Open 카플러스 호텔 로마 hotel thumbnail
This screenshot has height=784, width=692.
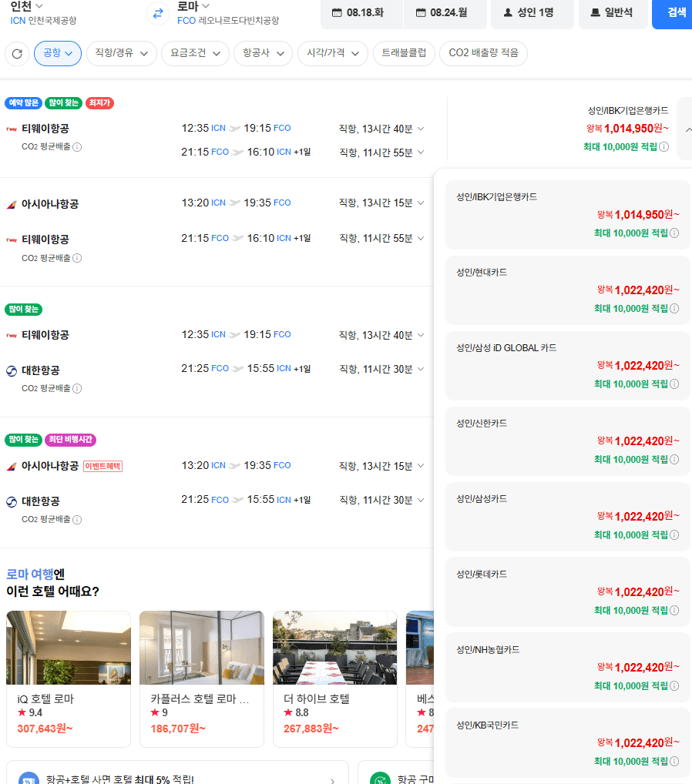point(202,648)
